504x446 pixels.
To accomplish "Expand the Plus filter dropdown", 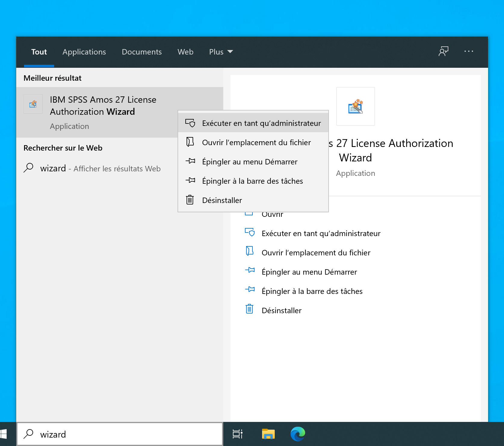I will point(221,52).
